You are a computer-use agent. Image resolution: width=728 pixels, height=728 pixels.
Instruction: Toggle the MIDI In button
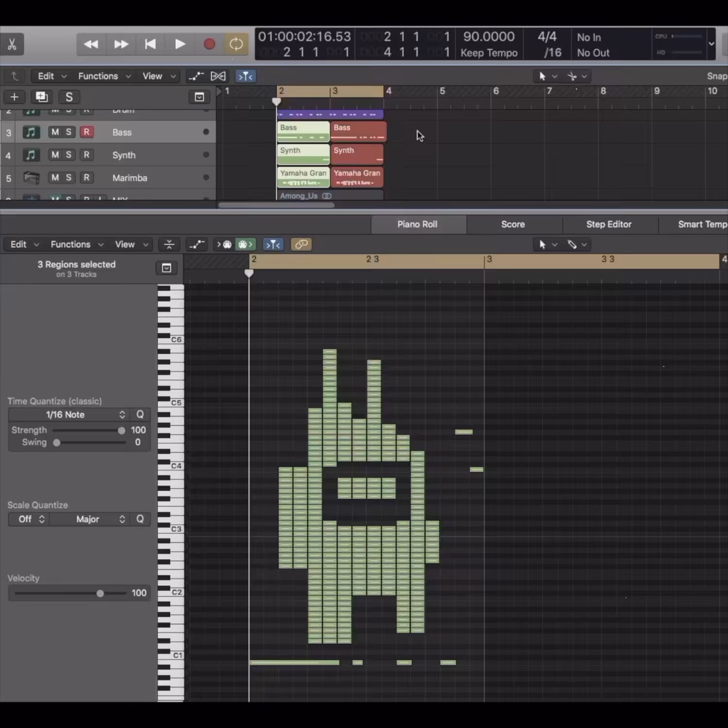coord(224,245)
